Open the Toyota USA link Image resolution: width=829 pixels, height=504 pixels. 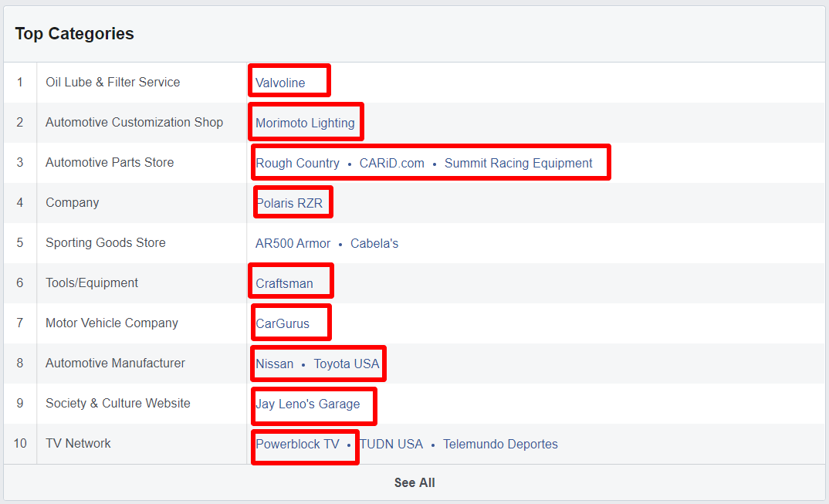(347, 364)
